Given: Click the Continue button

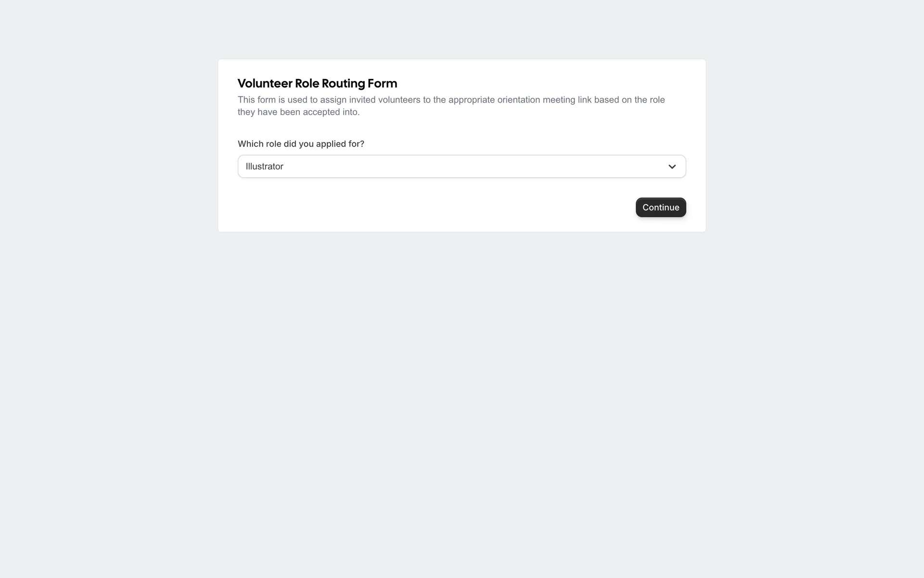Looking at the screenshot, I should tap(661, 207).
